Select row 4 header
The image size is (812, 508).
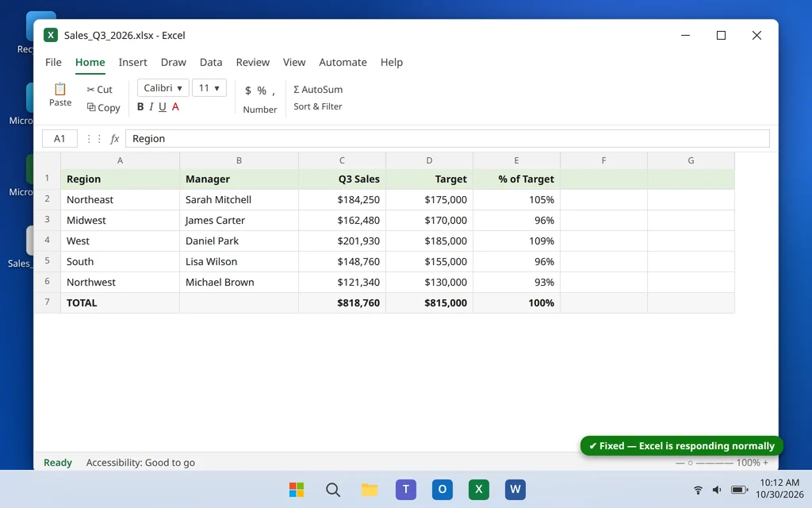tap(47, 241)
